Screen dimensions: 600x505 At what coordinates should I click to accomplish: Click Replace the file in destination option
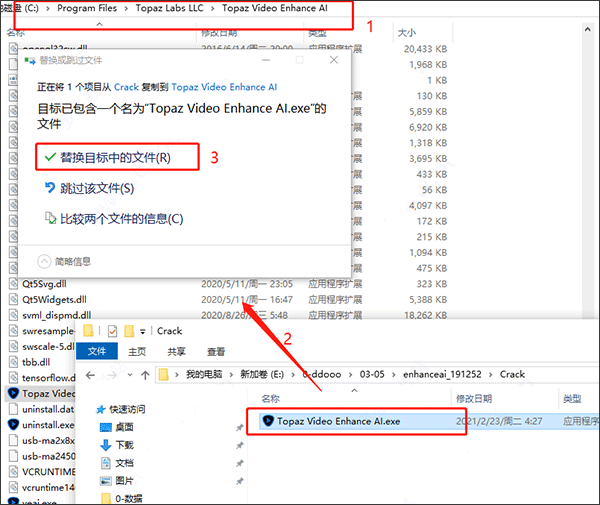point(115,158)
